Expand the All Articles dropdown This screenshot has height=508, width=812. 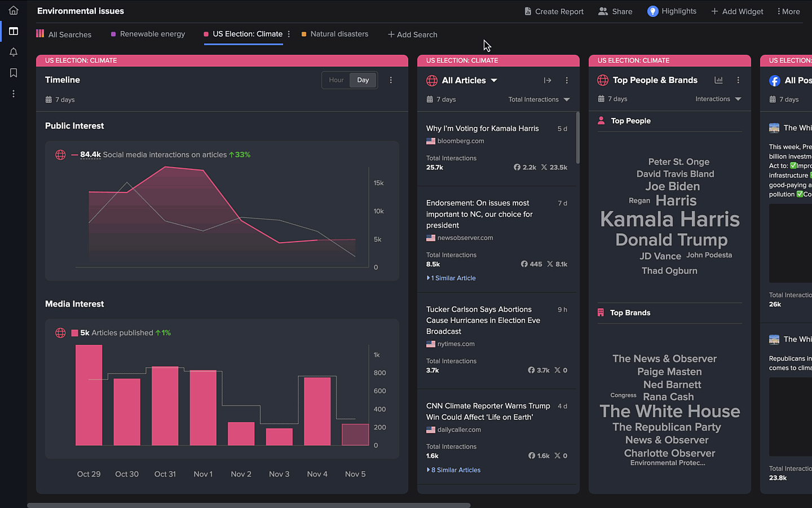(x=494, y=80)
